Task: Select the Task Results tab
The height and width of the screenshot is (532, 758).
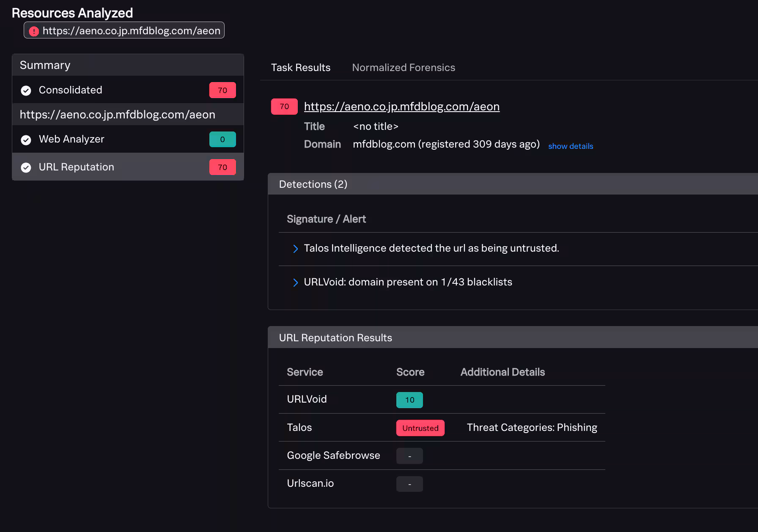Action: [300, 68]
